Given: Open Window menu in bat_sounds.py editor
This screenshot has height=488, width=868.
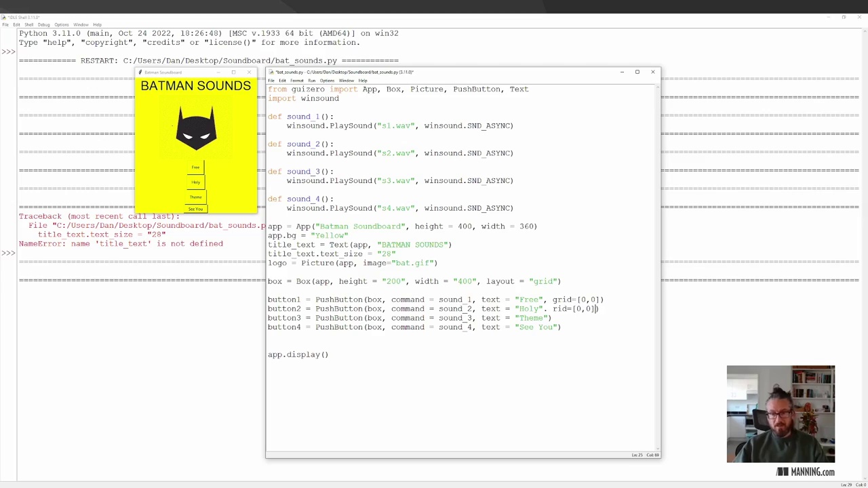Looking at the screenshot, I should tap(347, 81).
